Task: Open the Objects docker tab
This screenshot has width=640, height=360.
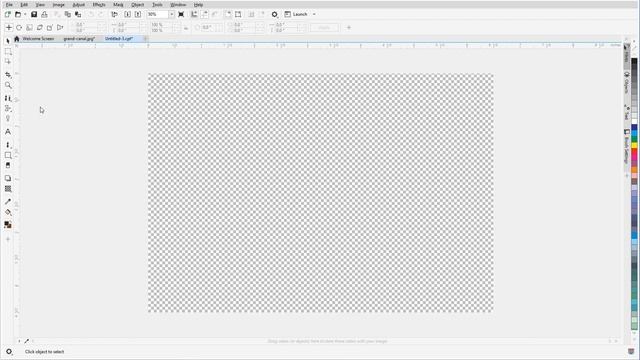Action: click(x=627, y=83)
